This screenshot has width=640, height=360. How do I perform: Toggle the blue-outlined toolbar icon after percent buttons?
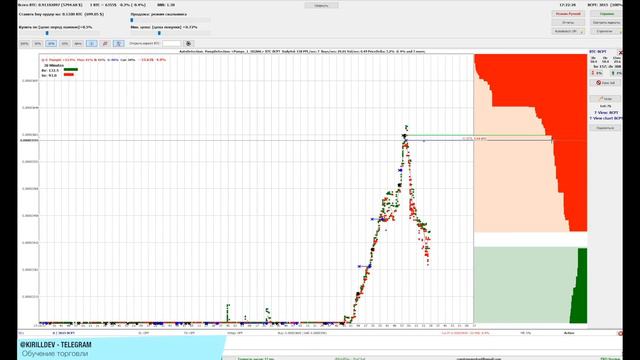pyautogui.click(x=91, y=43)
